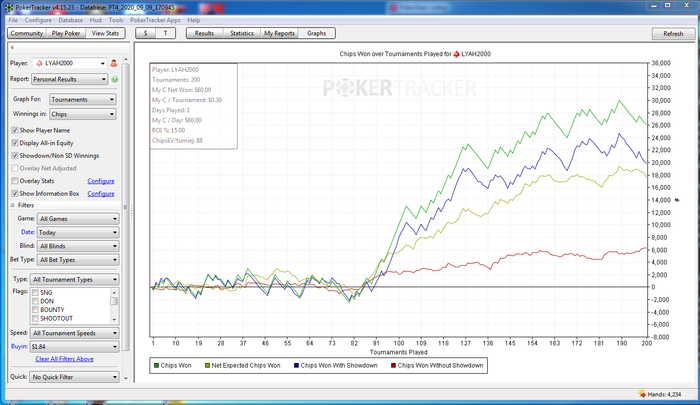Expand Graph For Tournaments dropdown
Viewport: 700px width, 405px height.
pyautogui.click(x=83, y=100)
